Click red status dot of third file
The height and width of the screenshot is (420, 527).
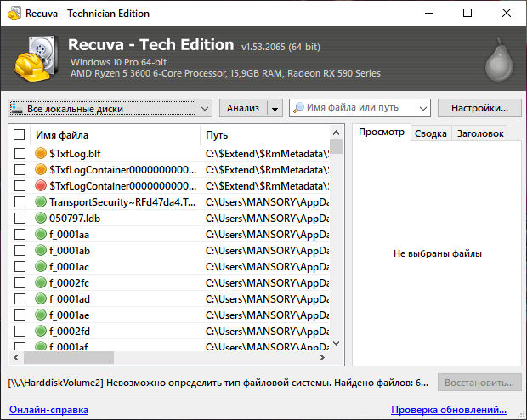[x=40, y=186]
